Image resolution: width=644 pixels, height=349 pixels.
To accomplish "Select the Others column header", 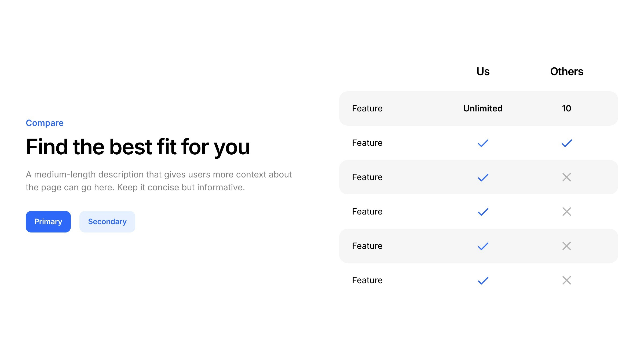I will point(567,71).
